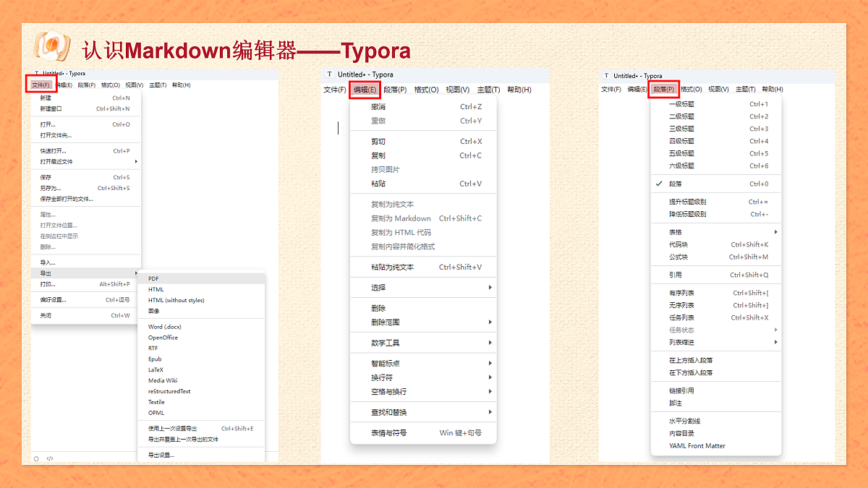Image resolution: width=868 pixels, height=488 pixels.
Task: Expand 查找和替换 submenu in Edit menu
Action: click(423, 412)
